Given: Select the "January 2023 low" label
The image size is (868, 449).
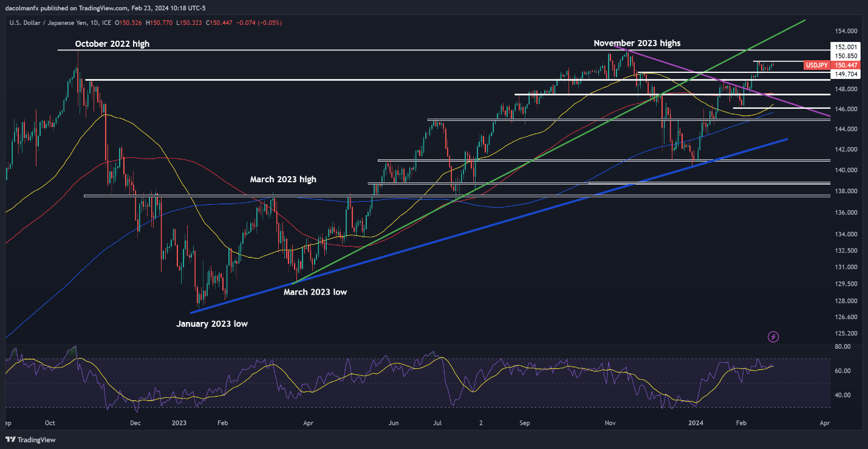Looking at the screenshot, I should pos(211,324).
